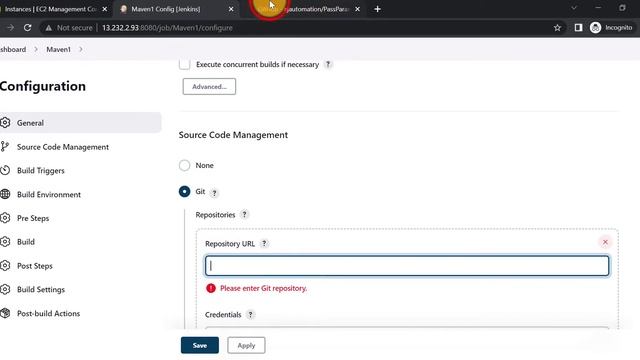Remove the repository with red X
This screenshot has height=360, width=640.
point(605,242)
